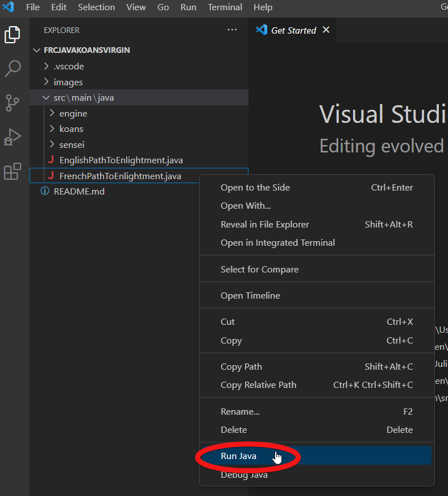The height and width of the screenshot is (496, 448).
Task: Select Copy in context menu
Action: pos(317,341)
